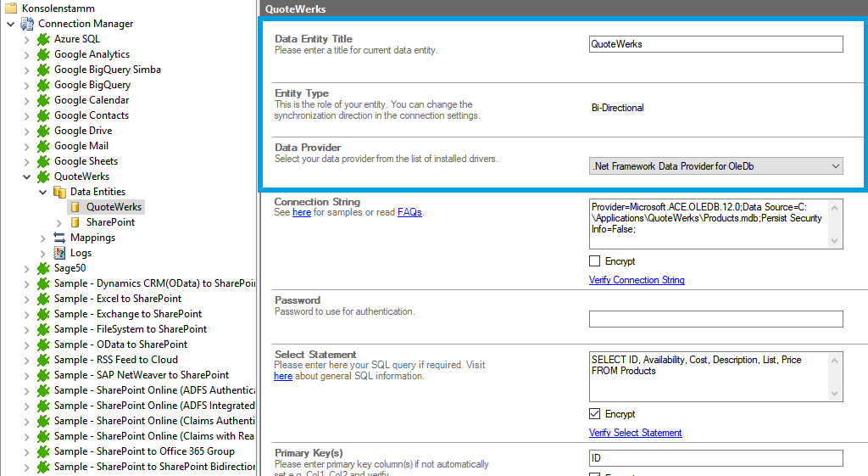Click the Logs icon in tree
Image resolution: width=868 pixels, height=476 pixels.
tap(59, 253)
